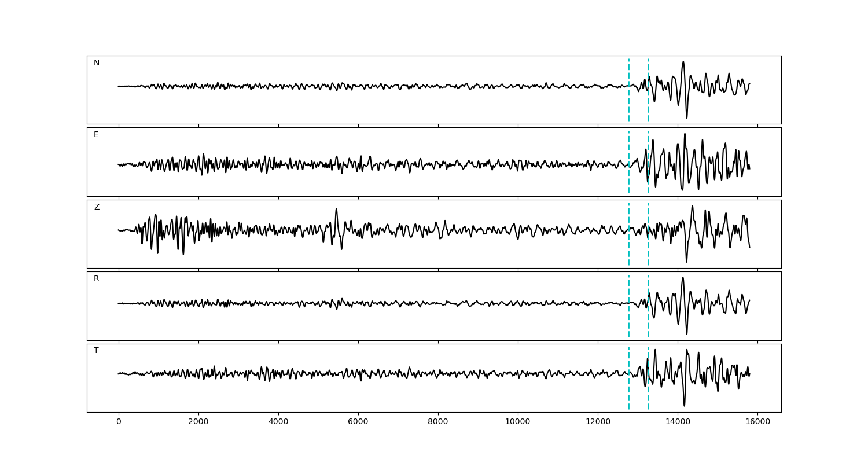This screenshot has width=868, height=463.
Task: Click the 6000 x-axis tick label
Action: tap(358, 422)
